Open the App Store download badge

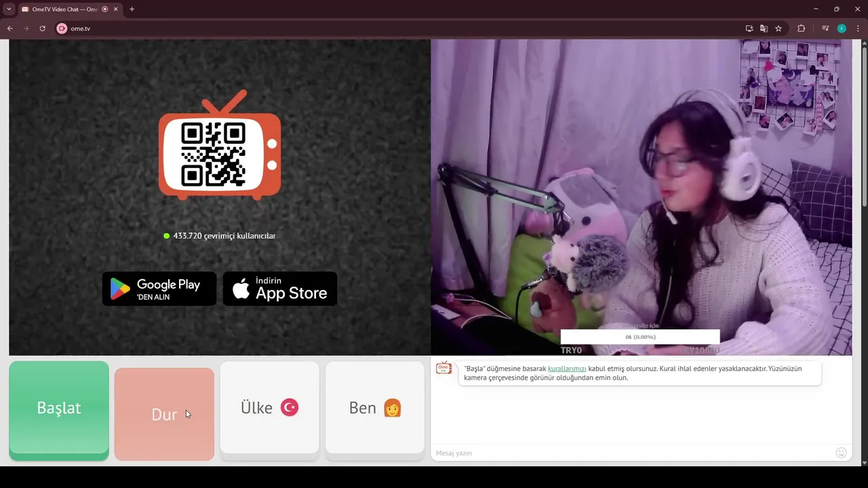280,289
